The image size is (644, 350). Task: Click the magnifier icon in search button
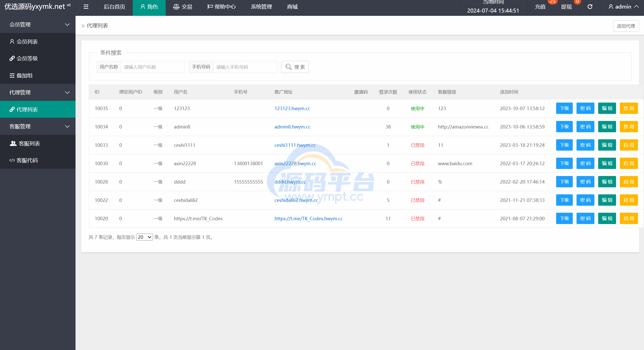[x=289, y=67]
